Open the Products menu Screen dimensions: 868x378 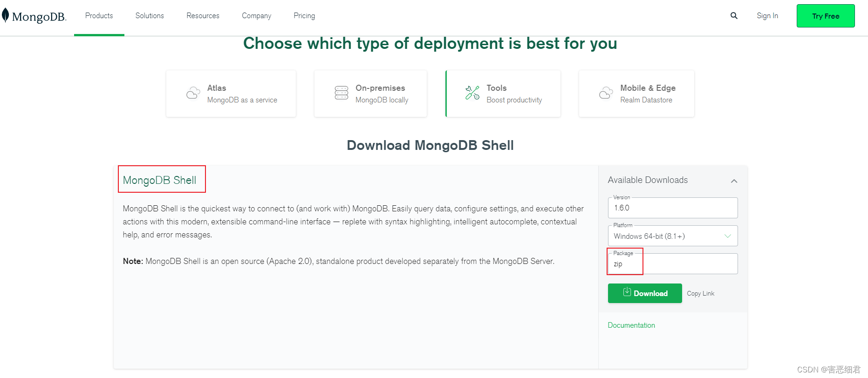pyautogui.click(x=99, y=16)
